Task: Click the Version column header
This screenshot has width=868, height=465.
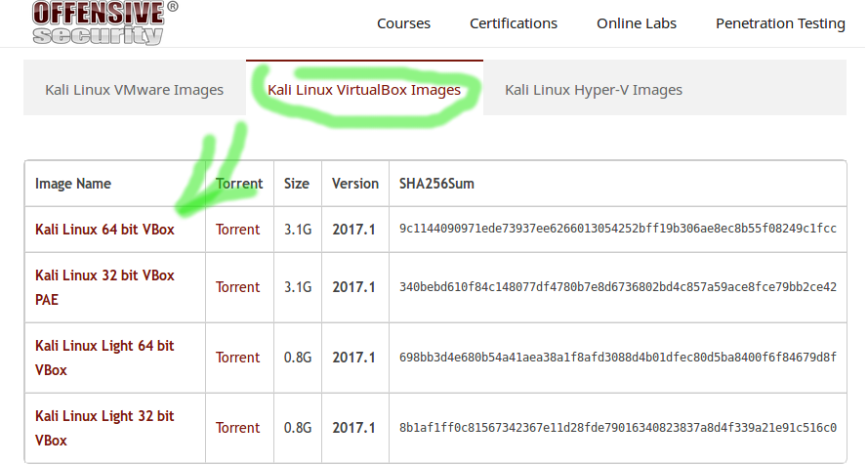Action: point(354,184)
